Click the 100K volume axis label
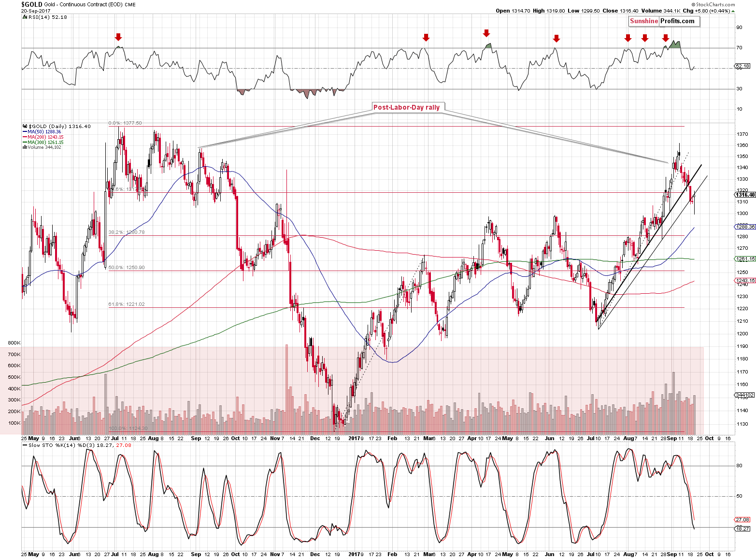 click(14, 423)
